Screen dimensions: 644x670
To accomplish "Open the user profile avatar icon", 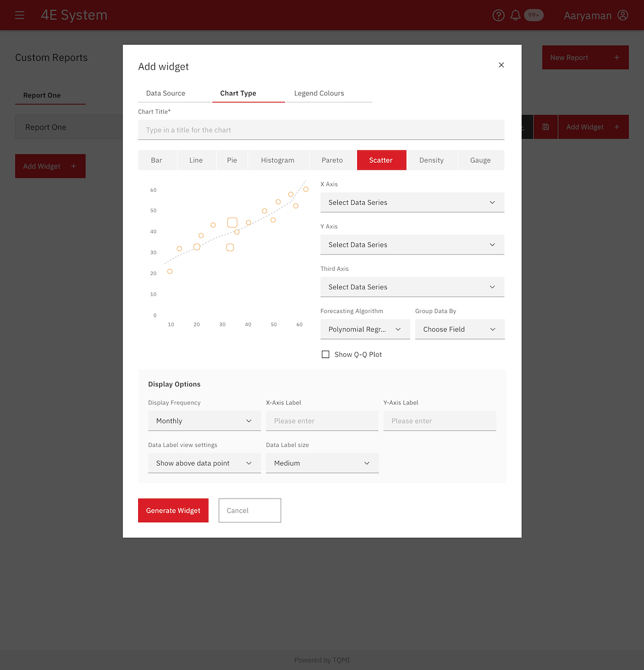I will click(x=622, y=15).
